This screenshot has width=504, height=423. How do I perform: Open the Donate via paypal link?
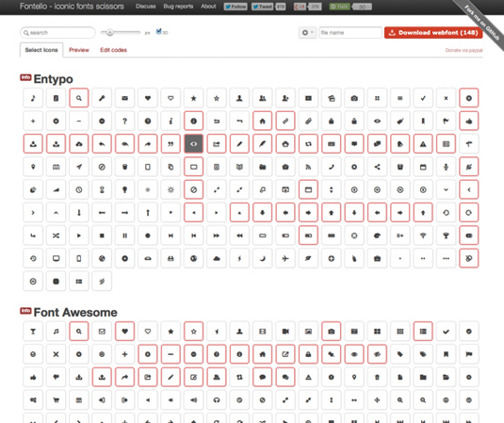coord(463,50)
